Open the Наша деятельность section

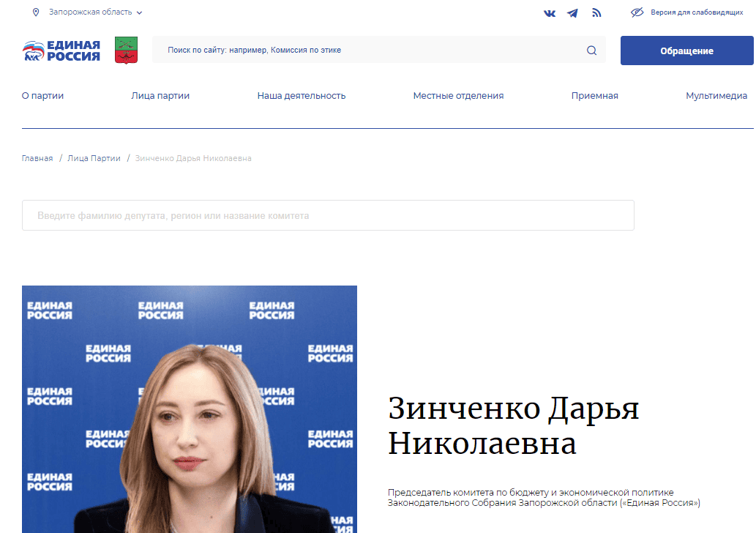[x=302, y=95]
